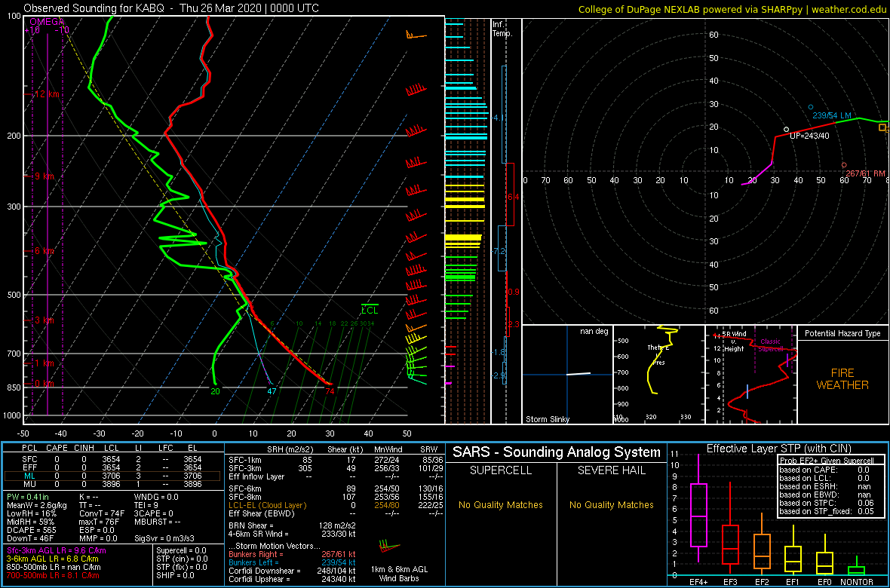This screenshot has height=588, width=890.
Task: Click the surface temperature value 74
Action: pyautogui.click(x=329, y=391)
